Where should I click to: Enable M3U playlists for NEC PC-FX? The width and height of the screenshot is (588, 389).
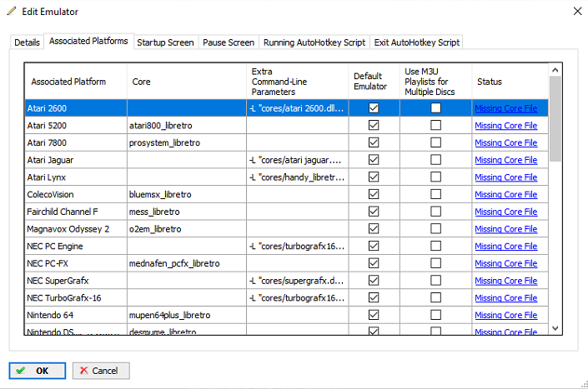(x=435, y=263)
